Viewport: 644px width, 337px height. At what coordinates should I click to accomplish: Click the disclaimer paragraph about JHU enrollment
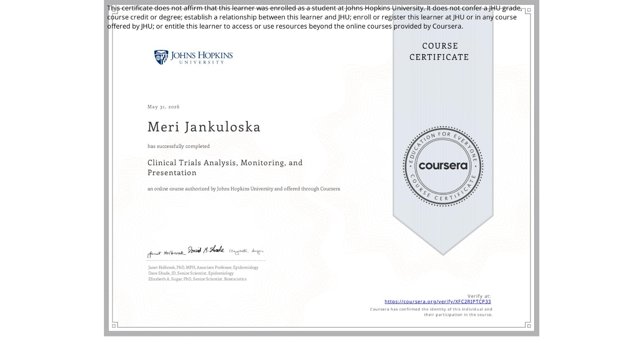tap(315, 17)
